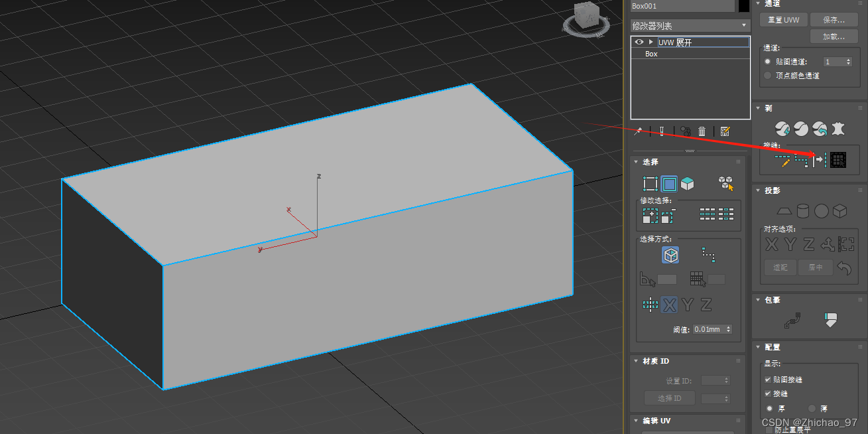Collapse the 剥 rollout
This screenshot has height=434, width=868.
(x=759, y=108)
